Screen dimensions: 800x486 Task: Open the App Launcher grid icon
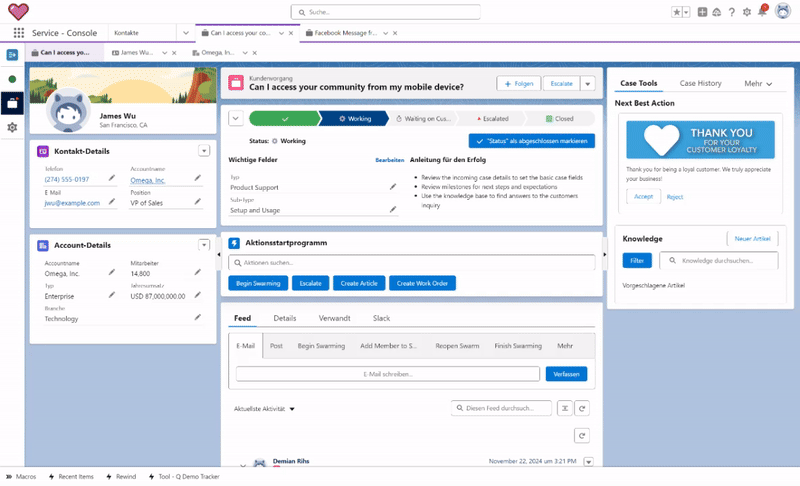click(18, 33)
